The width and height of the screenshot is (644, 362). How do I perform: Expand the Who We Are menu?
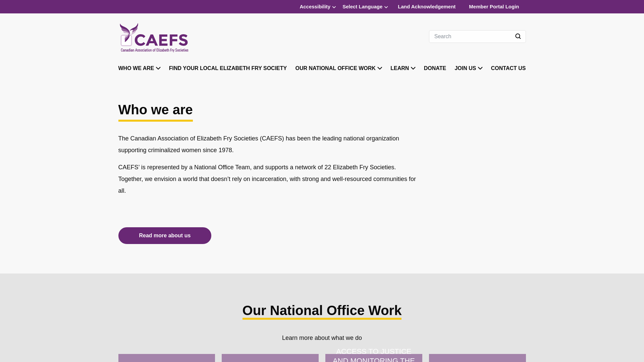(x=139, y=68)
